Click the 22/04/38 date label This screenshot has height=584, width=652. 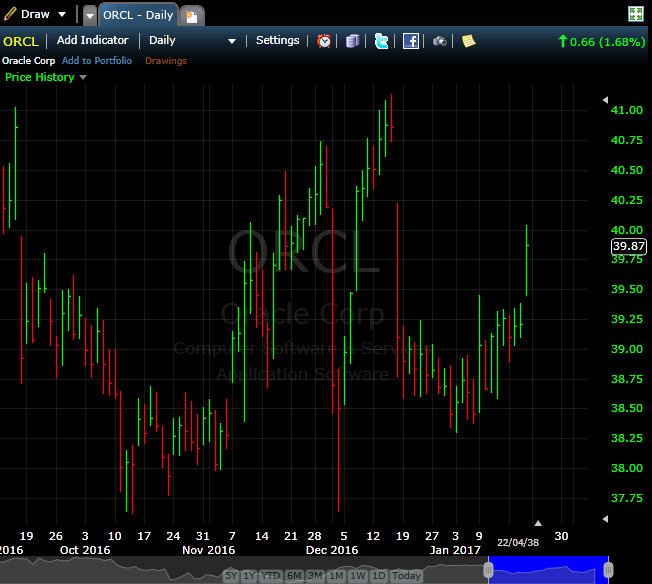pos(518,542)
